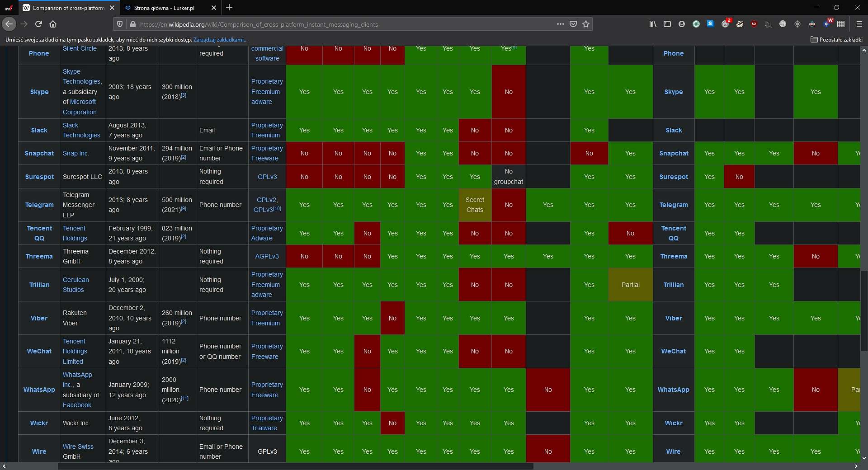This screenshot has height=470, width=868.
Task: Open the Cerulean Studios link
Action: coord(76,285)
